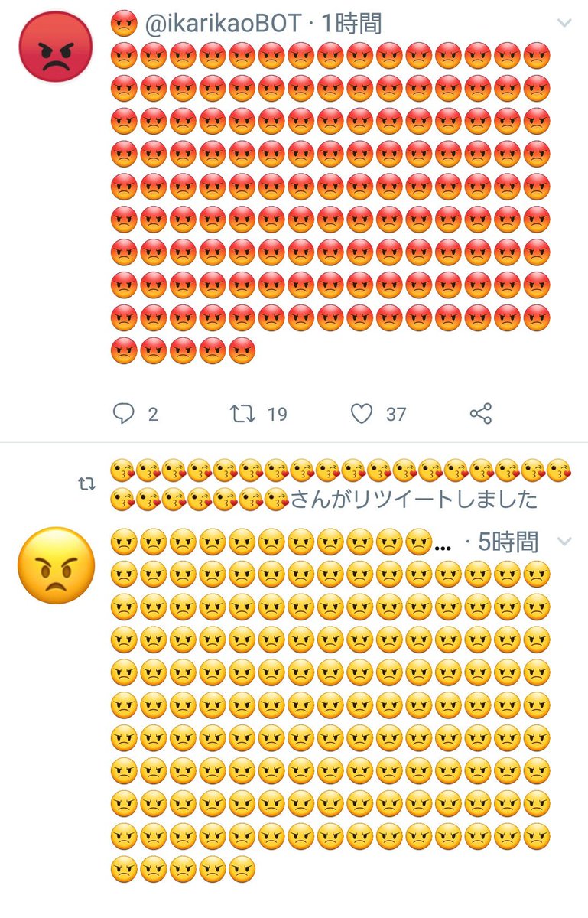The width and height of the screenshot is (588, 918).
Task: Expand the options chevron on the @ikarikaoBOT tweet
Action: click(x=564, y=24)
